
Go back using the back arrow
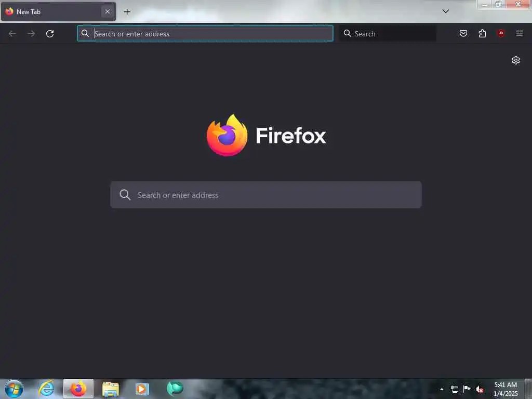tap(12, 34)
